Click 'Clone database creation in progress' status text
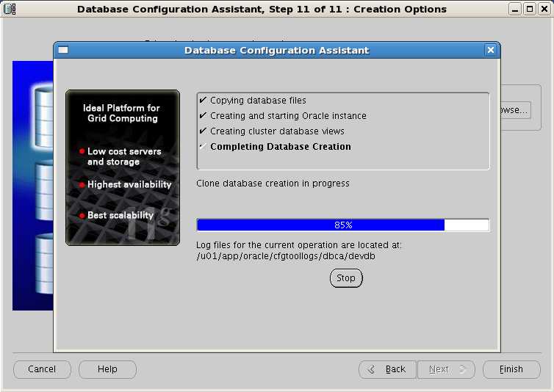 [273, 184]
